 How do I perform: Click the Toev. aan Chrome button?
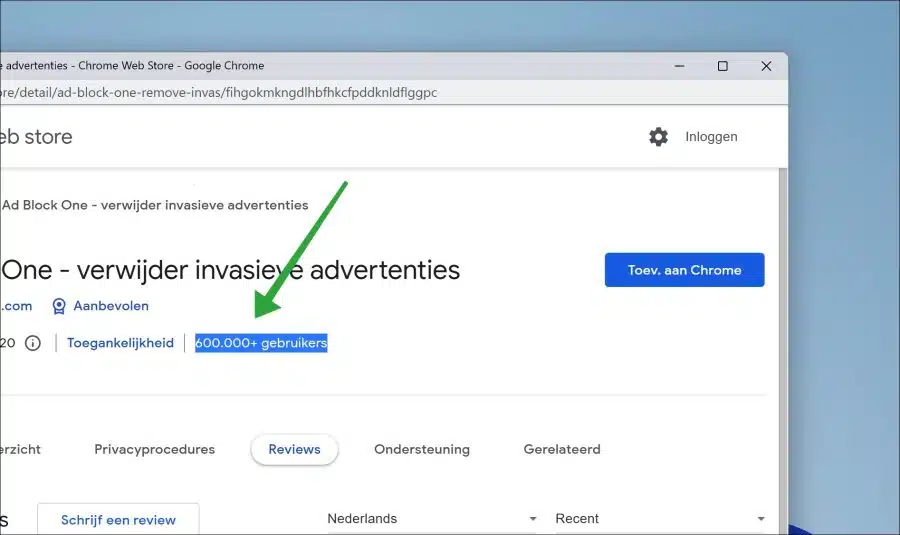click(684, 270)
